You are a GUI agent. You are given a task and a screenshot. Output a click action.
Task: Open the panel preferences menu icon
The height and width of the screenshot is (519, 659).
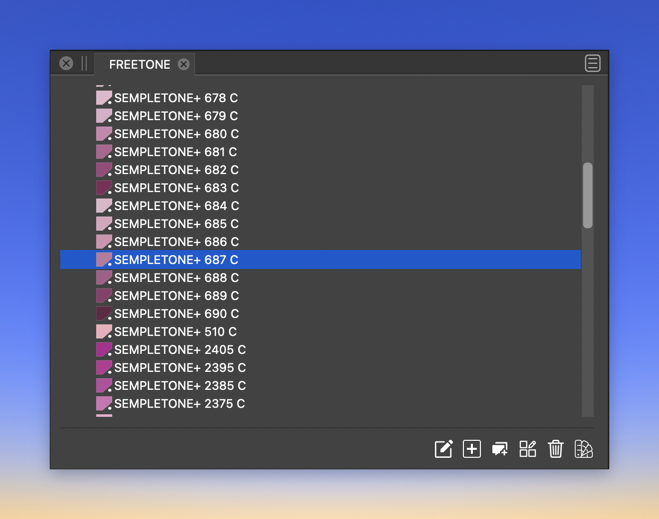click(593, 63)
